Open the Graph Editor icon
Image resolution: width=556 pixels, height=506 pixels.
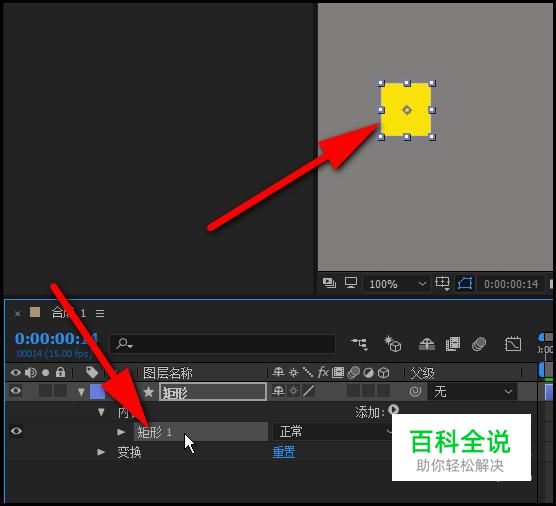513,344
